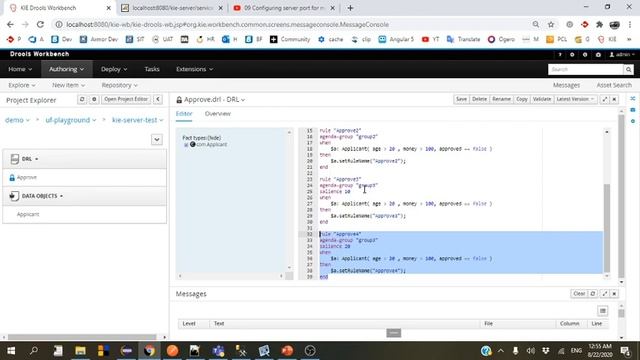640x360 pixels.
Task: Close the Messages panel
Action: tap(614, 293)
